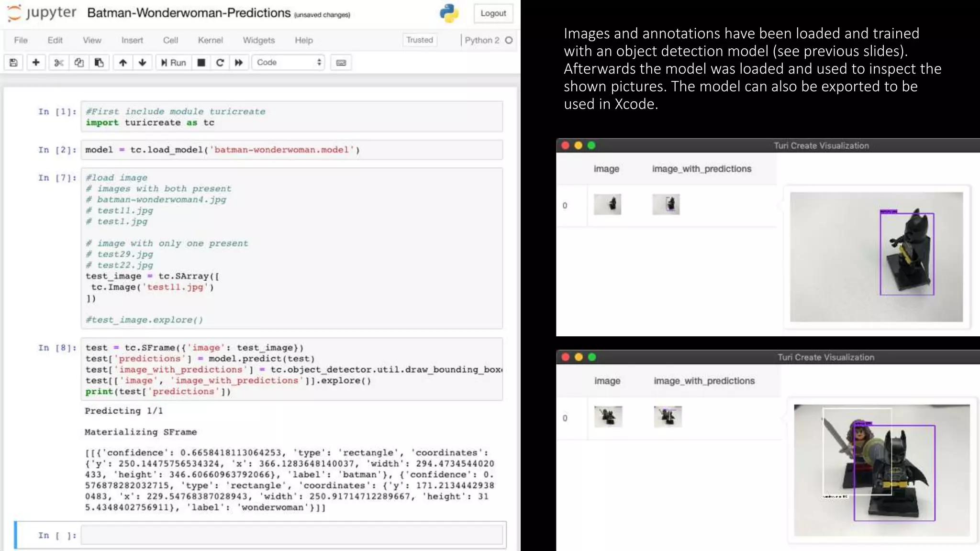Screen dimensions: 980x551
Task: Insert a cell below with plus icon
Action: click(x=36, y=63)
